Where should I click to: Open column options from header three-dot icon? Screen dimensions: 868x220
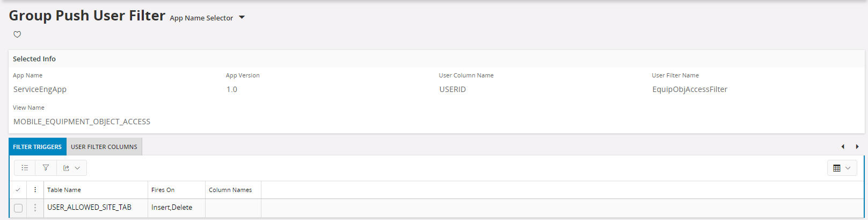(35, 190)
